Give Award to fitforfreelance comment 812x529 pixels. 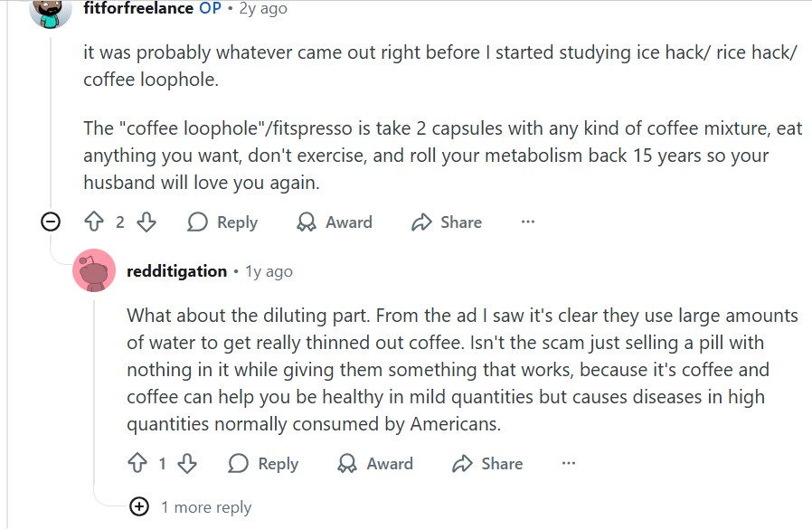335,222
